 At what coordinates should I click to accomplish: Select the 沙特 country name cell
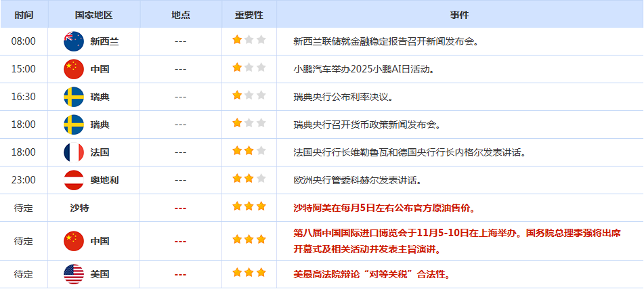point(79,208)
